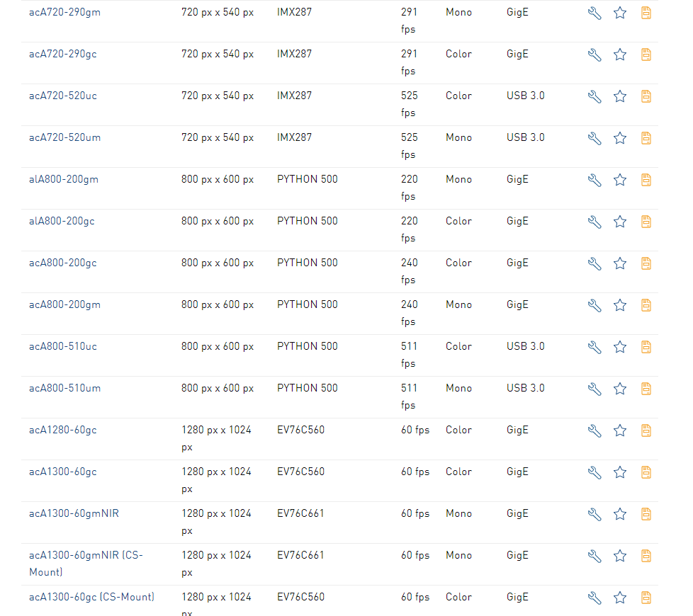693x616 pixels.
Task: Click the document icon for acA720-290gc
Action: point(646,55)
